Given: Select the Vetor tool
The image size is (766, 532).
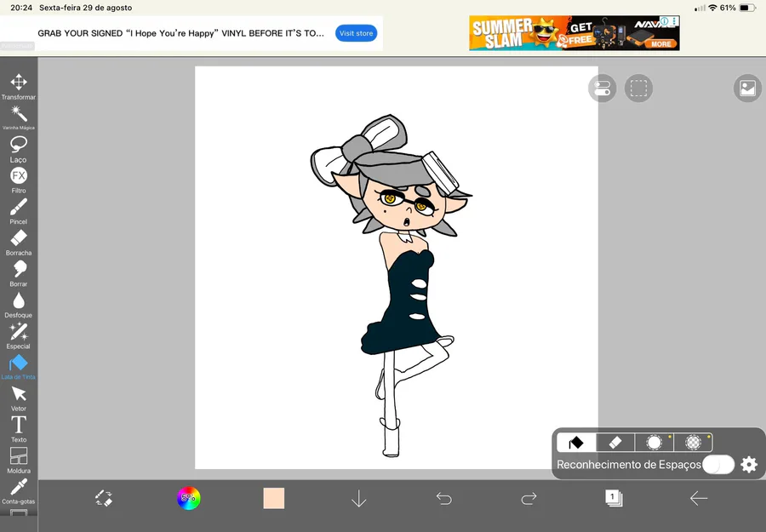Looking at the screenshot, I should 19,398.
